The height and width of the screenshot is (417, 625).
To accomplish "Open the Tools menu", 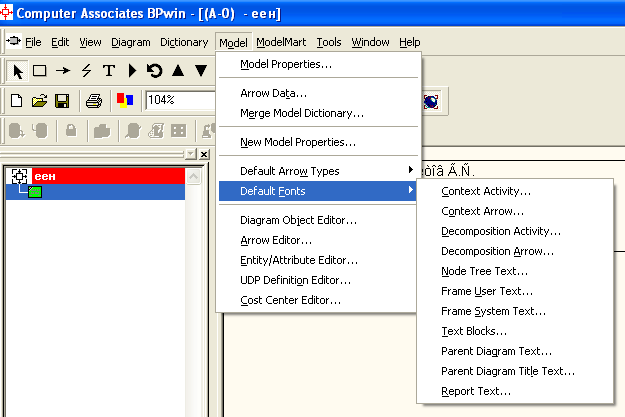I will pyautogui.click(x=329, y=42).
